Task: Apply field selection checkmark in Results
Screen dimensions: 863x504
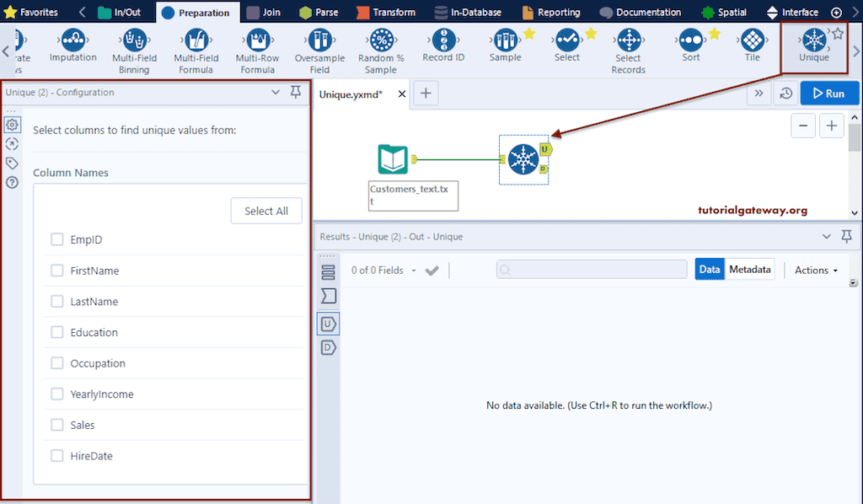Action: (432, 271)
